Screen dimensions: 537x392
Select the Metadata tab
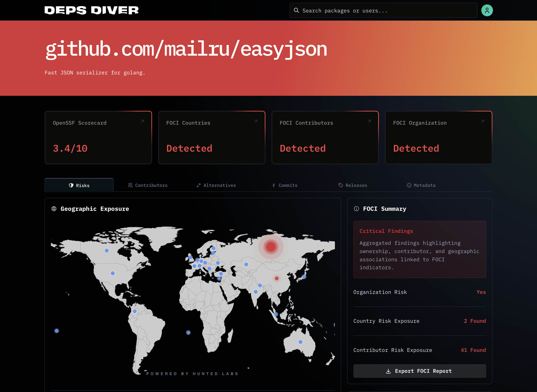tap(421, 185)
